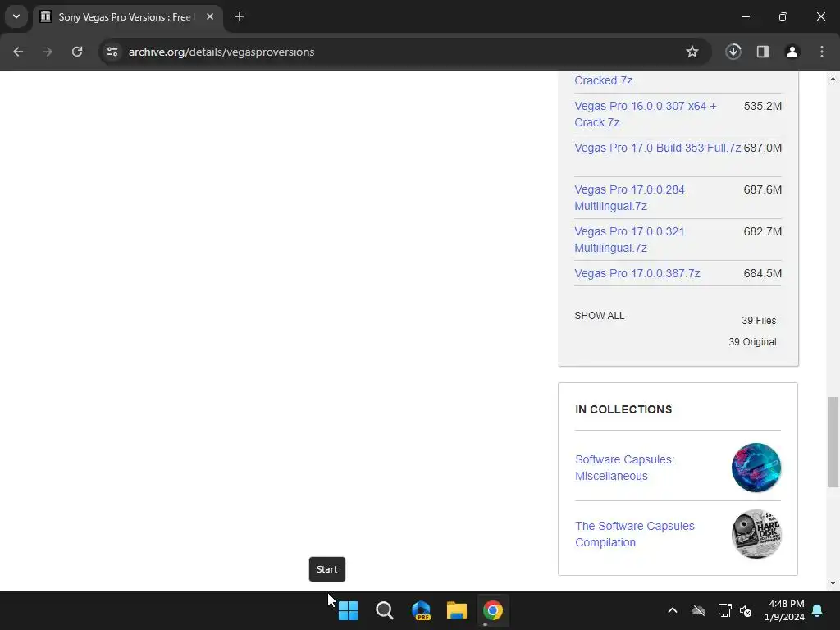Toggle the Chrome side panel

763,52
